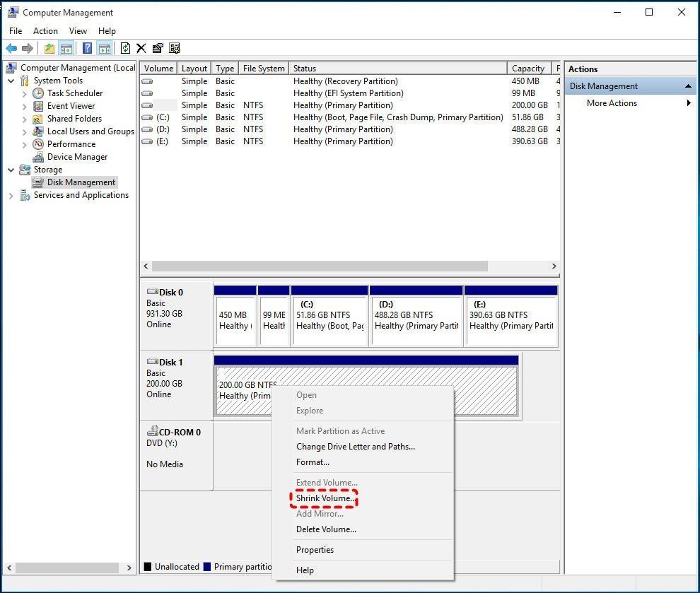Collapse the System Tools tree node

click(11, 81)
